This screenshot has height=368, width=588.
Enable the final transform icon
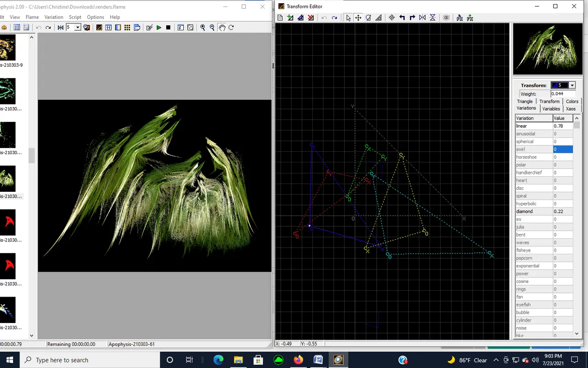point(469,18)
